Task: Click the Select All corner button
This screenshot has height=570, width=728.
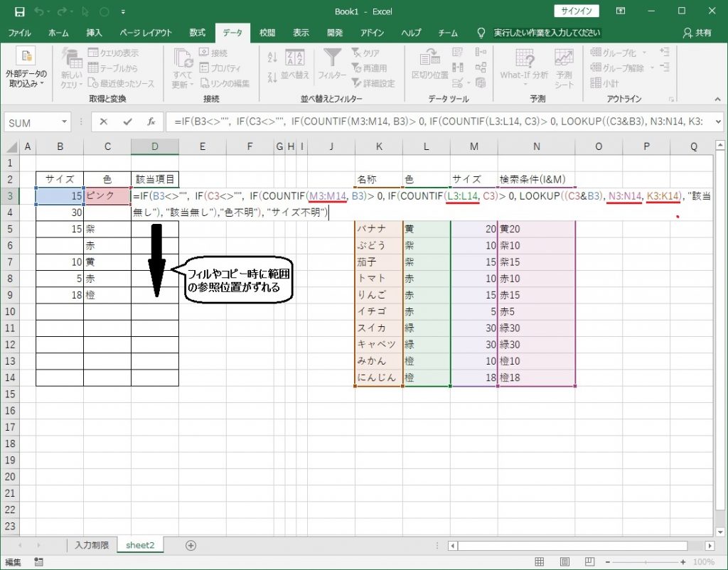Action: (10, 146)
